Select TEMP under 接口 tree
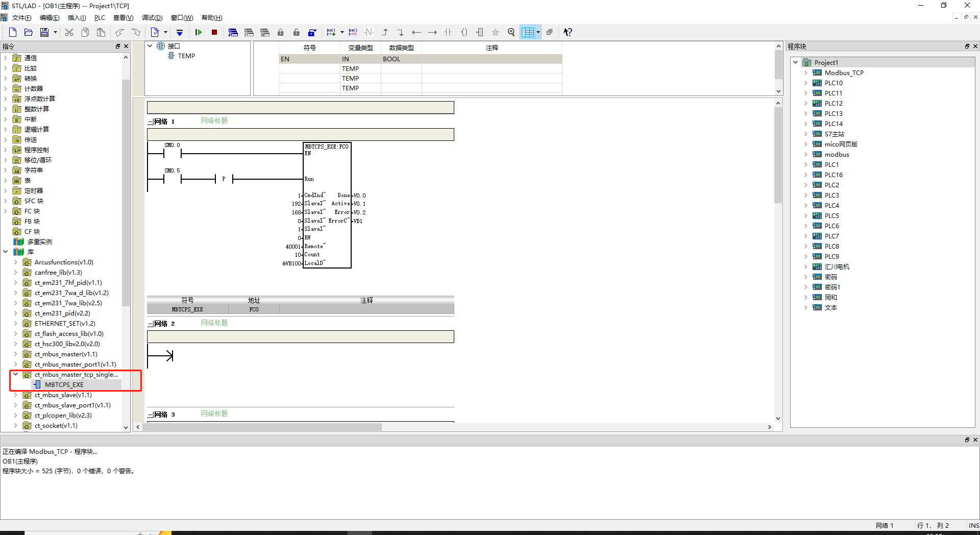The width and height of the screenshot is (980, 535). click(186, 56)
